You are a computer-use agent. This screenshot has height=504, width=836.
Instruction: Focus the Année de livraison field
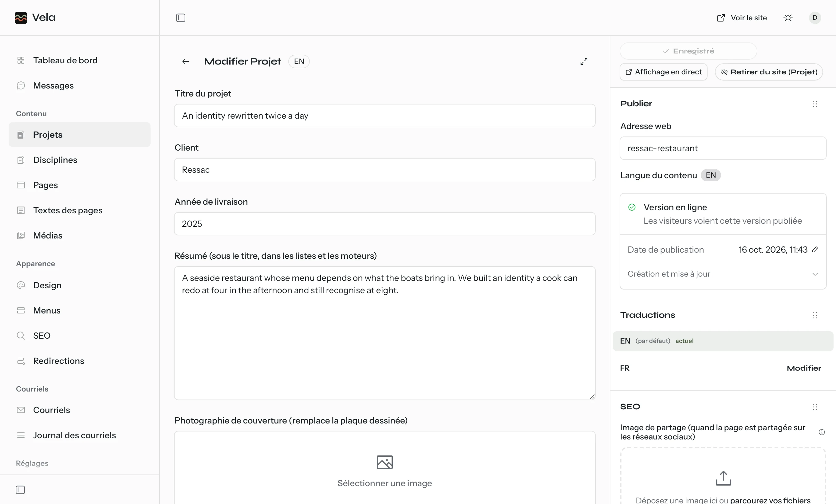point(384,224)
